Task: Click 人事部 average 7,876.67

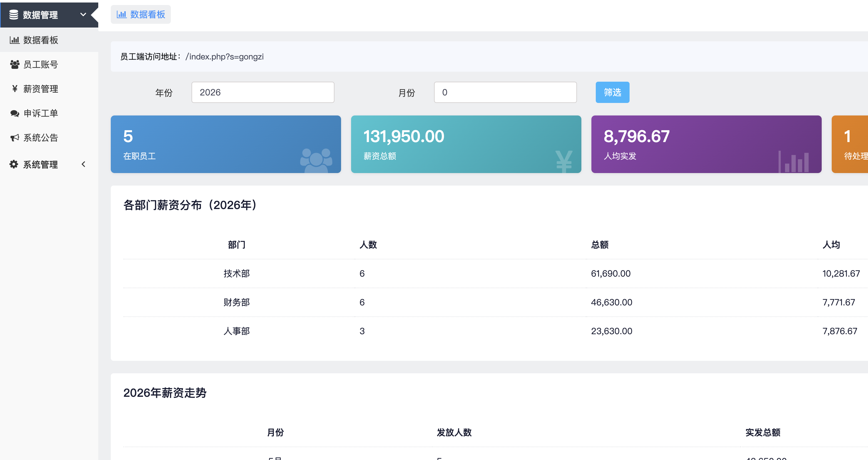Action: click(840, 331)
